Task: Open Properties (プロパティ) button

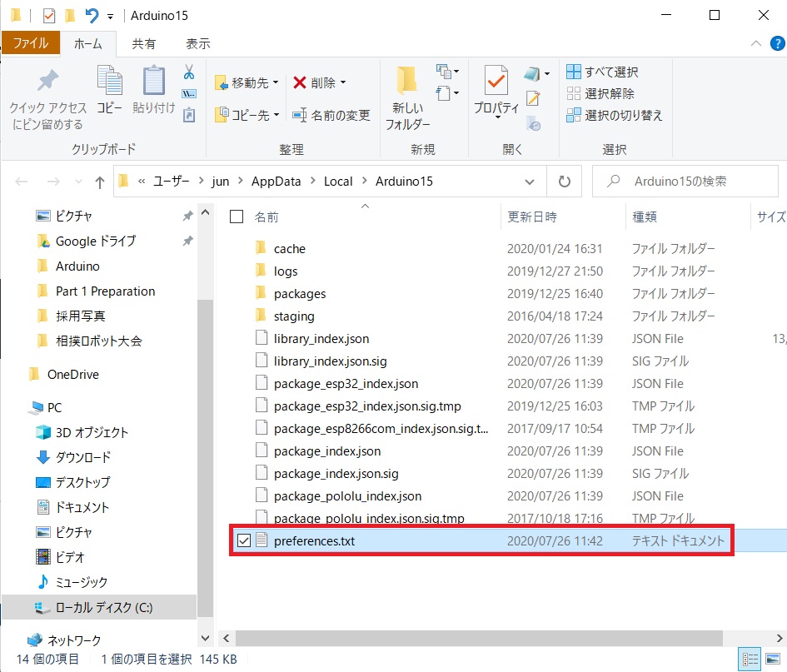Action: click(x=496, y=92)
